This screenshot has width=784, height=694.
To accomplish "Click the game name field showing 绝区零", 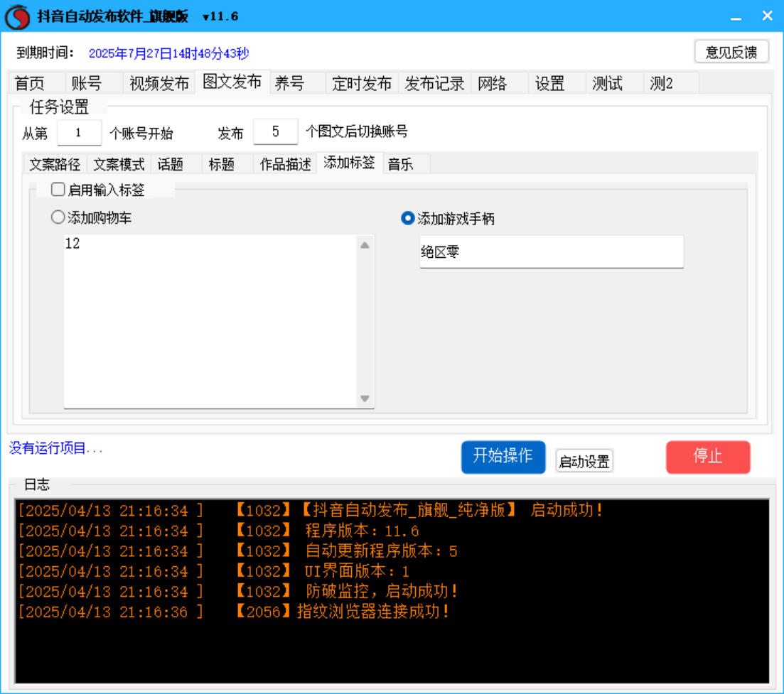I will pos(552,252).
